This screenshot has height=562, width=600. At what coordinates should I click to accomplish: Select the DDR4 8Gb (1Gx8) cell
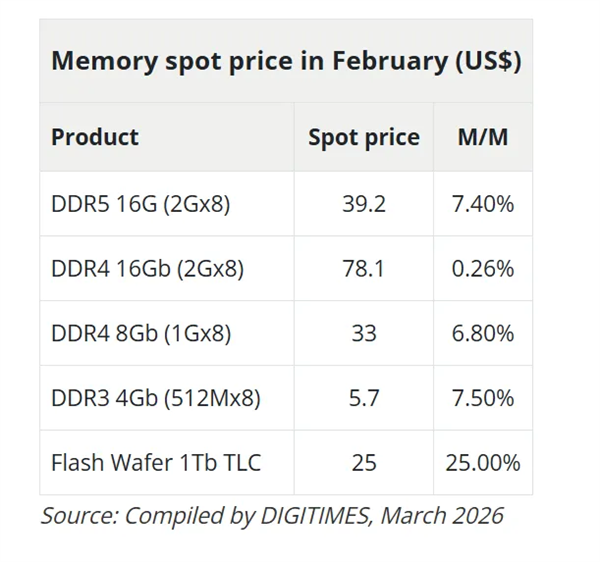coord(141,333)
